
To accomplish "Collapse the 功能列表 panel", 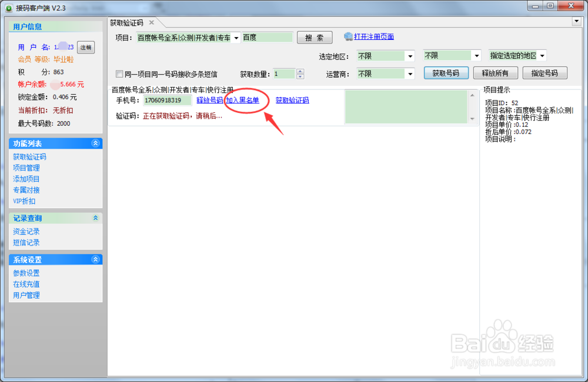I will 95,143.
